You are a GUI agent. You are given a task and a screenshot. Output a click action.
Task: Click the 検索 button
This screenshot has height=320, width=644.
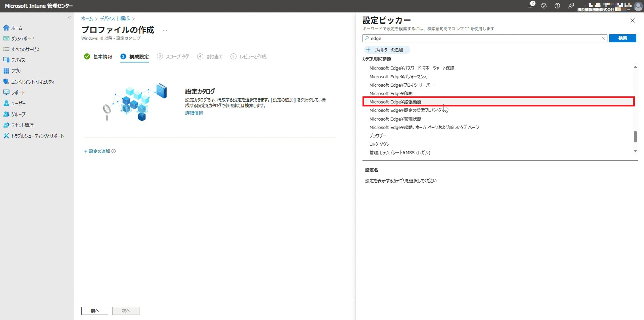(x=622, y=38)
